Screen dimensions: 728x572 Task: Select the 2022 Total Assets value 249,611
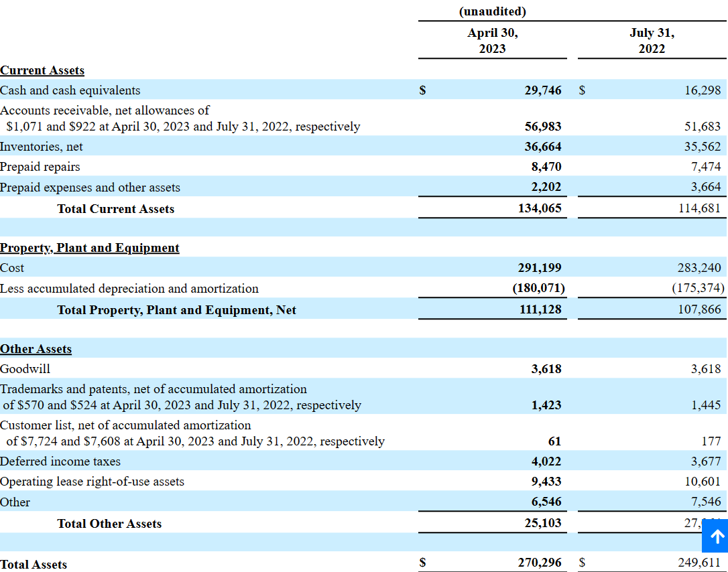tap(699, 563)
